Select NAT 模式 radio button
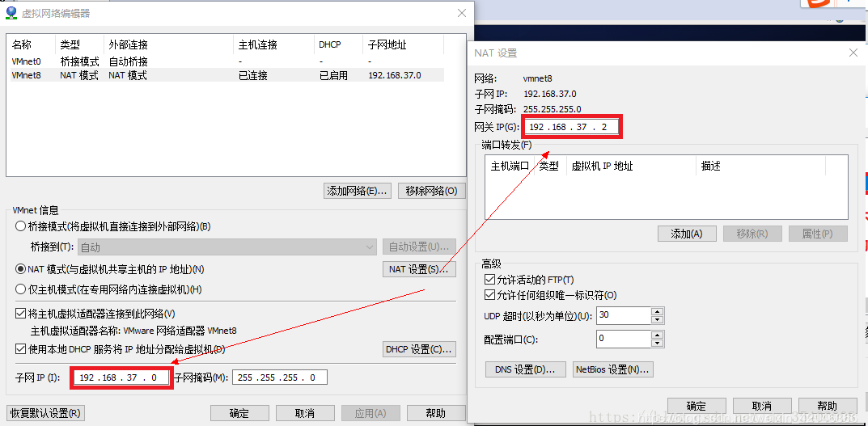The image size is (868, 426). coord(20,269)
